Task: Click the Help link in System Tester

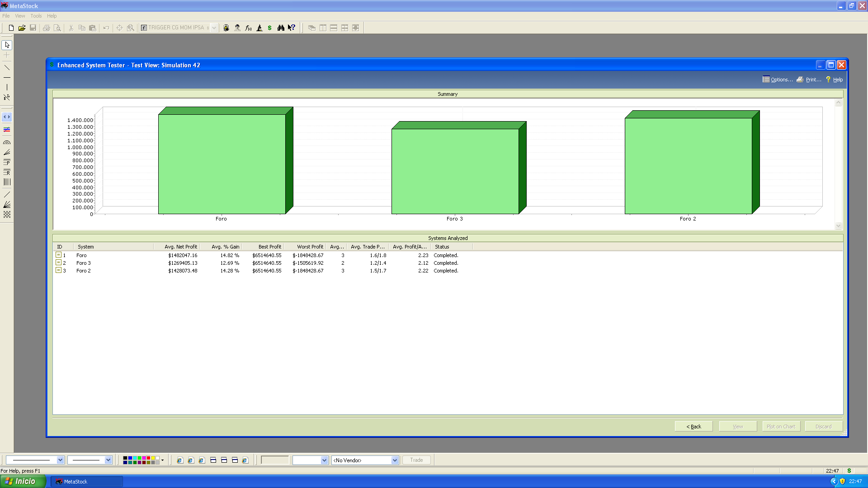Action: (x=835, y=80)
